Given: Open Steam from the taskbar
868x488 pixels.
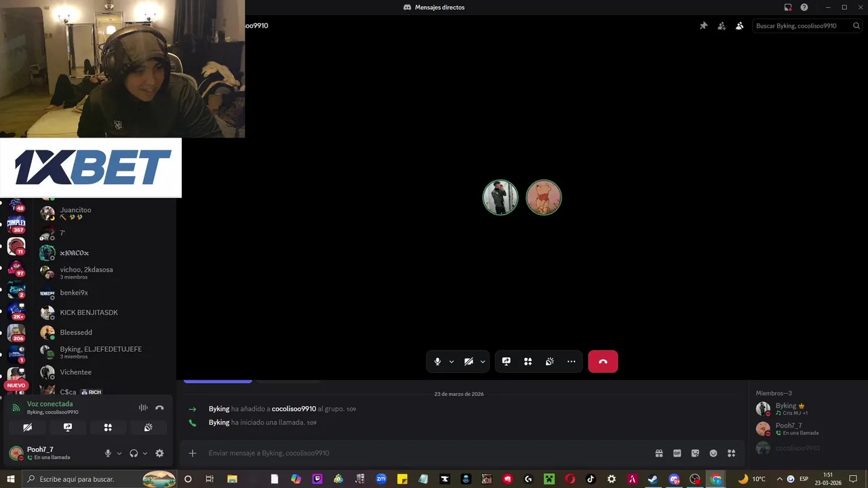Looking at the screenshot, I should [x=653, y=479].
